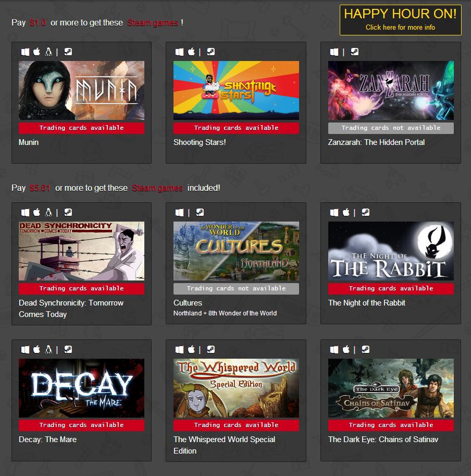
Task: Click the Steam icon on Dead Synchronicity card
Action: tap(68, 212)
